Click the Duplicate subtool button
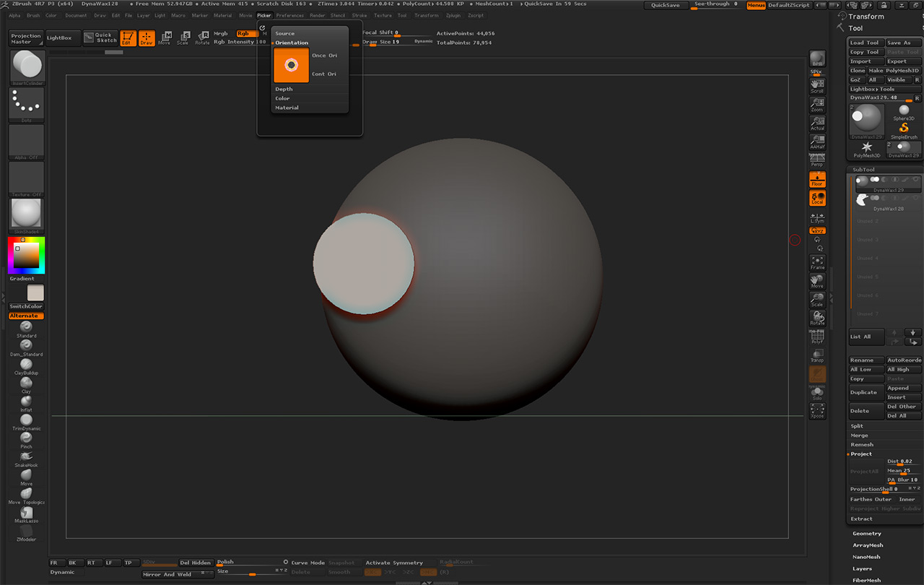Viewport: 924px width, 585px height. click(866, 393)
